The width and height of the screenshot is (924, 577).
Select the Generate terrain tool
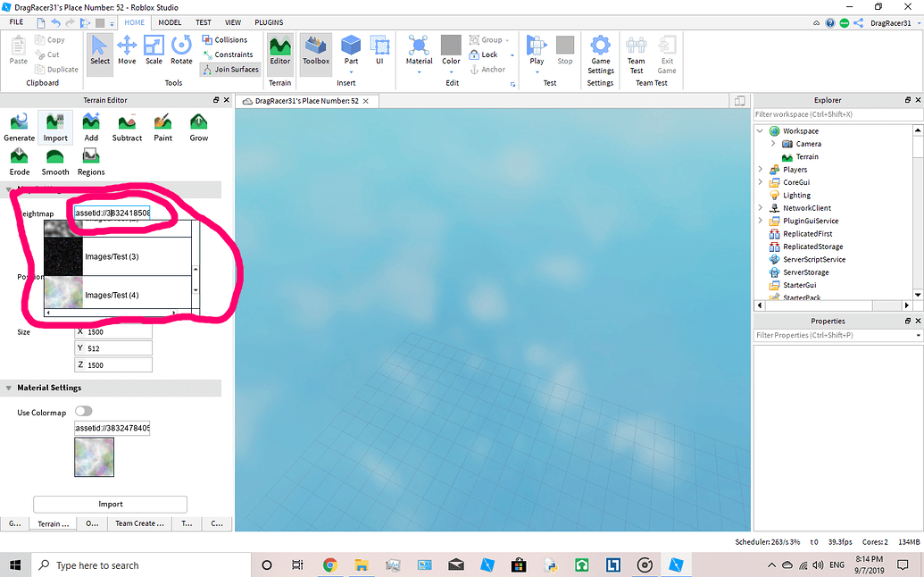pyautogui.click(x=19, y=128)
